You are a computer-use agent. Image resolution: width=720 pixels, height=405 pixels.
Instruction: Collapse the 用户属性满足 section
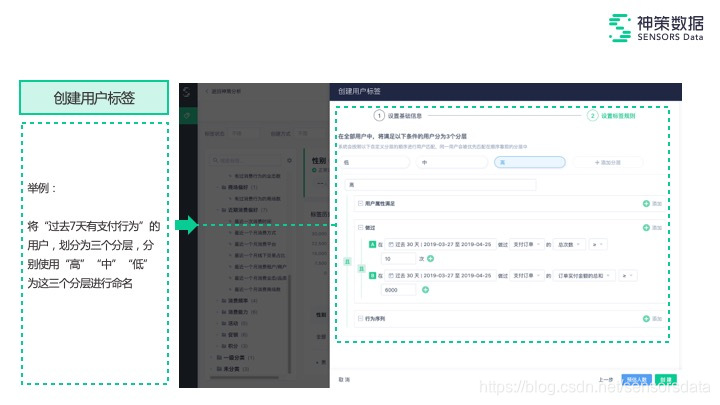[360, 203]
